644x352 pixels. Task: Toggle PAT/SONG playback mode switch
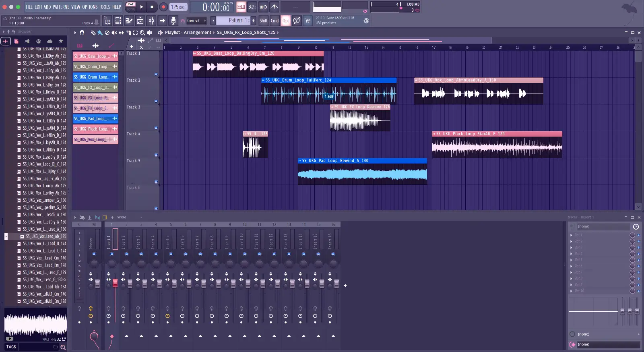(131, 7)
